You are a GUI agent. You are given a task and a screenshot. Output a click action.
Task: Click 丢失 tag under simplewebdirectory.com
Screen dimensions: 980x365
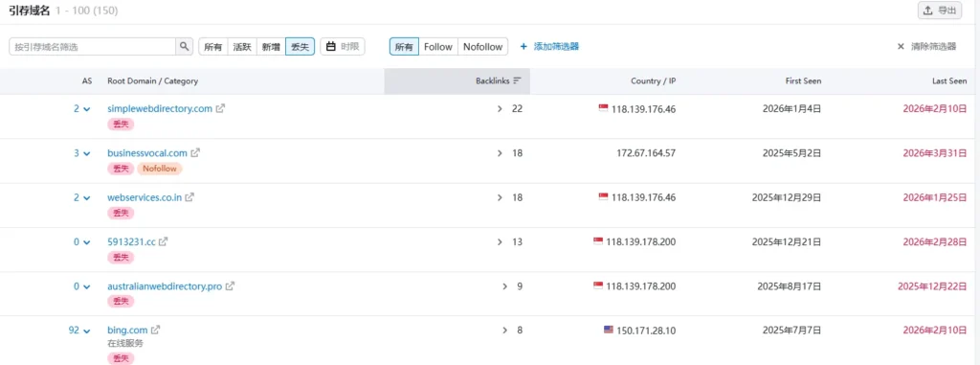121,124
